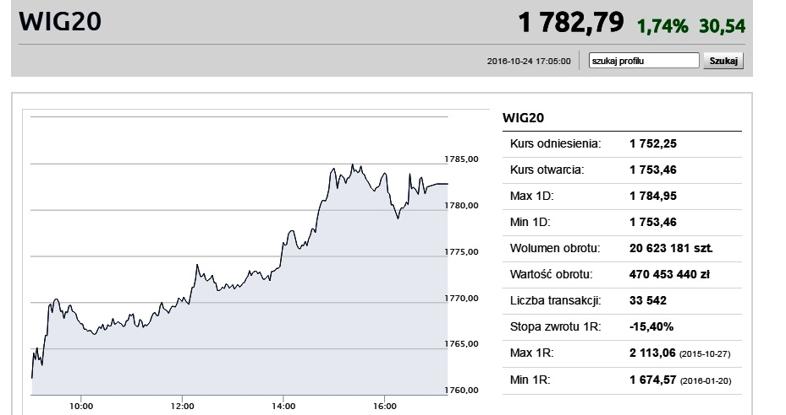Click the 1785,00 chart axis label
This screenshot has width=786, height=415.
pos(461,159)
